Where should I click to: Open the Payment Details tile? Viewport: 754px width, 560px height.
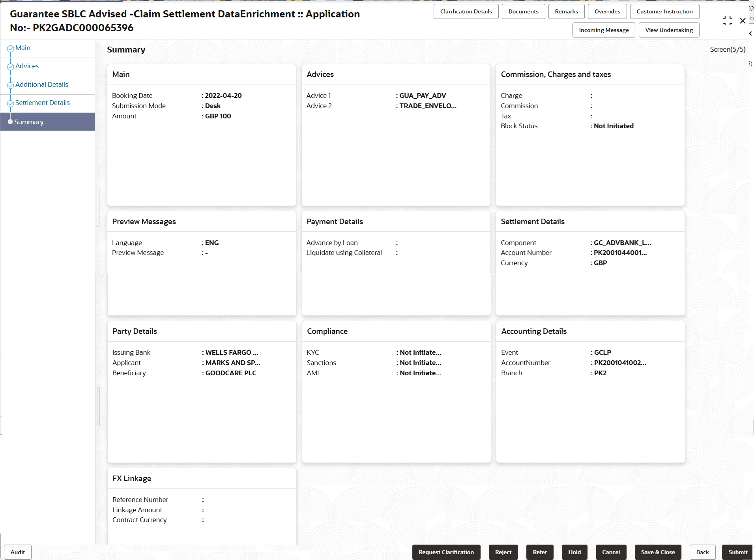[x=396, y=263]
